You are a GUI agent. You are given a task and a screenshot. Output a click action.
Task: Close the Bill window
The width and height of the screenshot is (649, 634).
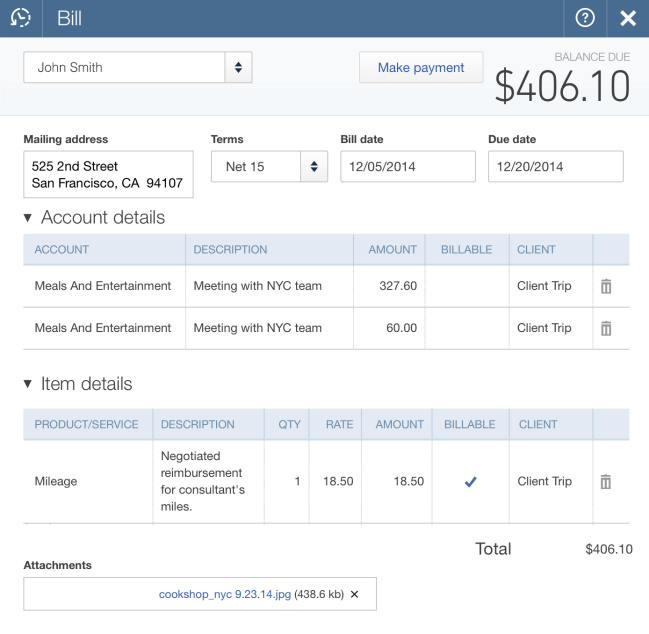(x=627, y=18)
